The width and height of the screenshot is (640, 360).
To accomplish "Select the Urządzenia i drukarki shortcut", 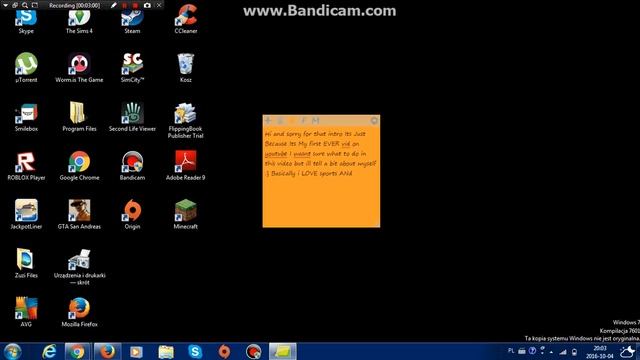I will pos(79,267).
